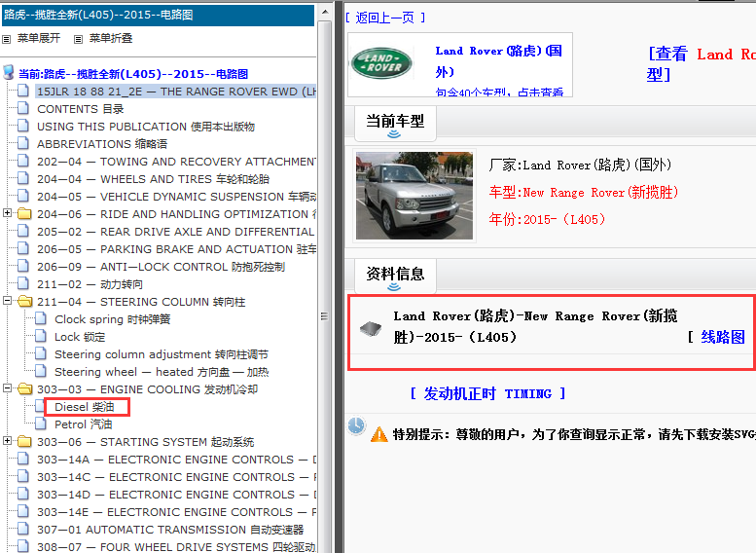The image size is (756, 553).
Task: Expand the 303-06 STARTING SYSTEM node
Action: pos(7,441)
